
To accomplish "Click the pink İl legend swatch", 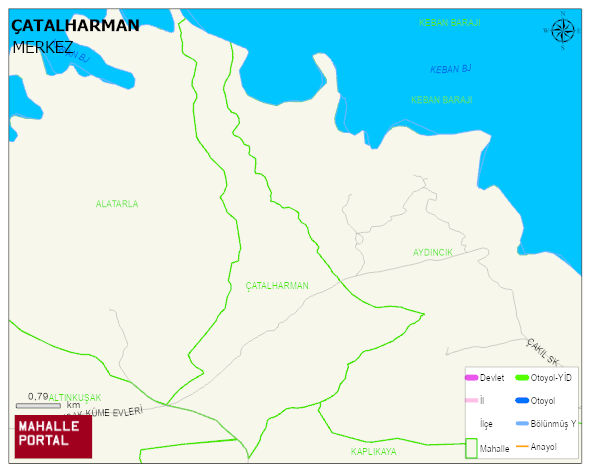I will 472,400.
